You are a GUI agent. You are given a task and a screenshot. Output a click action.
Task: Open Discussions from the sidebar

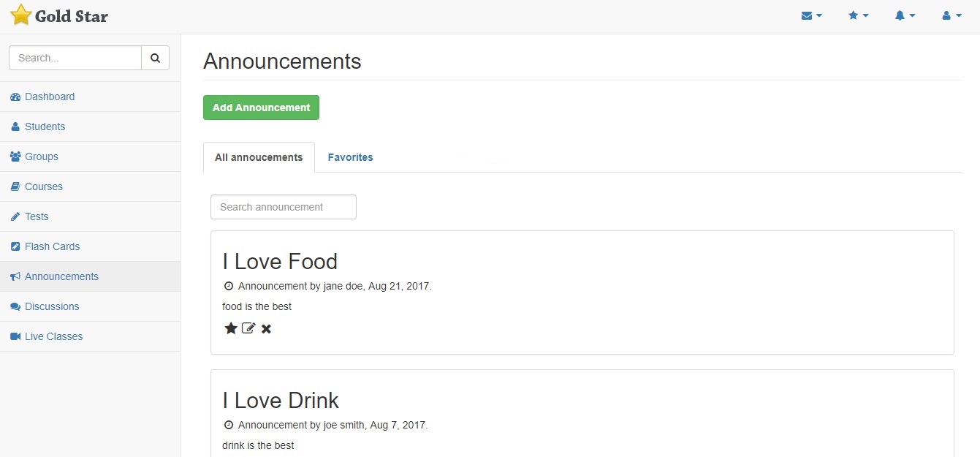click(52, 306)
